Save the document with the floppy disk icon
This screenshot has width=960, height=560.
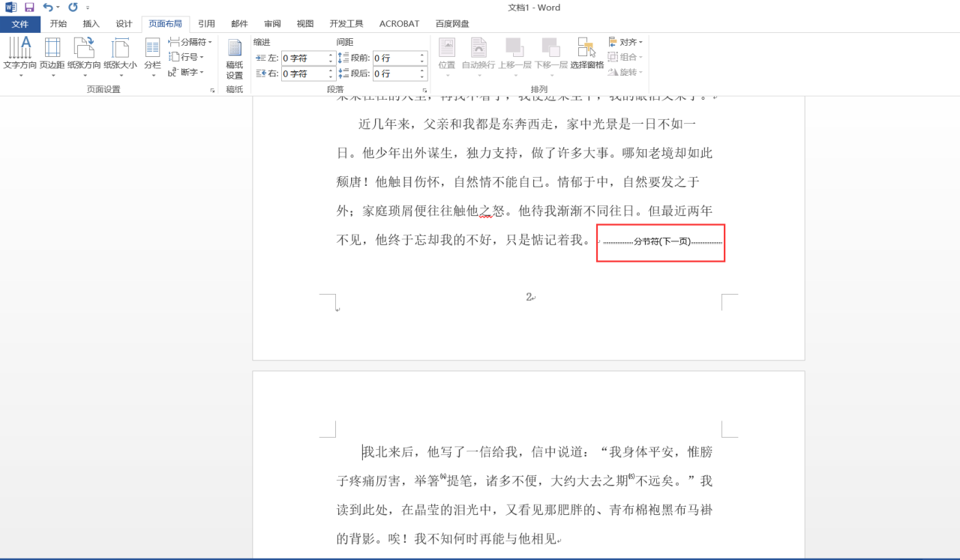pos(29,7)
